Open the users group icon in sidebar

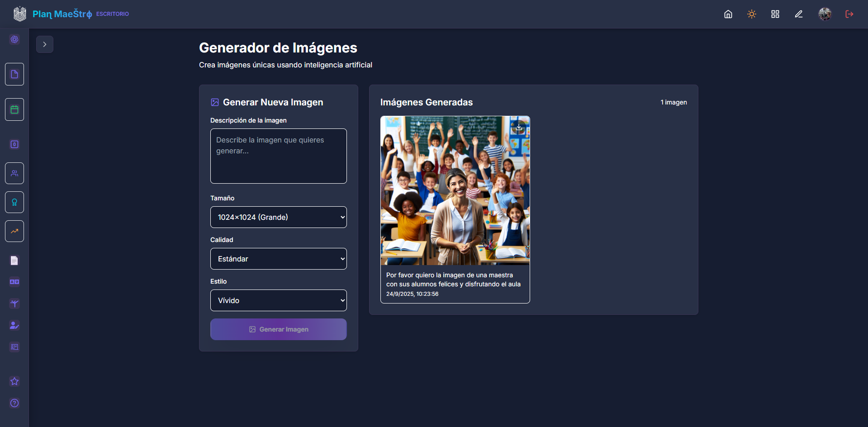click(14, 173)
